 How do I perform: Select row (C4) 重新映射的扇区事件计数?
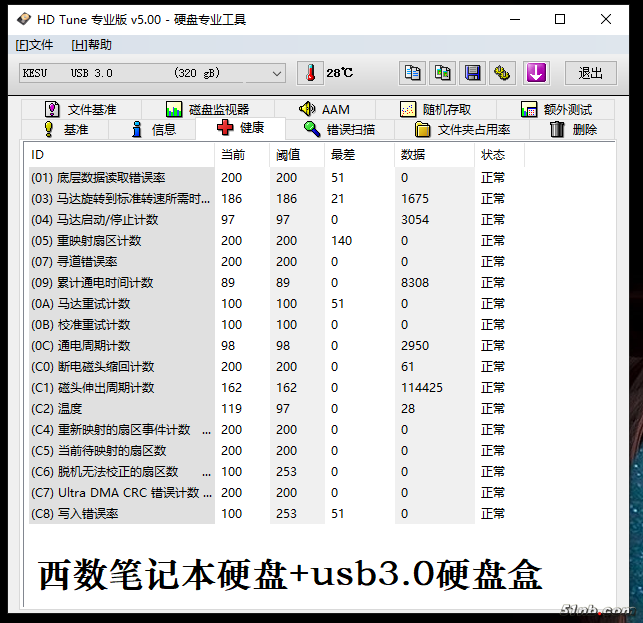click(x=277, y=429)
